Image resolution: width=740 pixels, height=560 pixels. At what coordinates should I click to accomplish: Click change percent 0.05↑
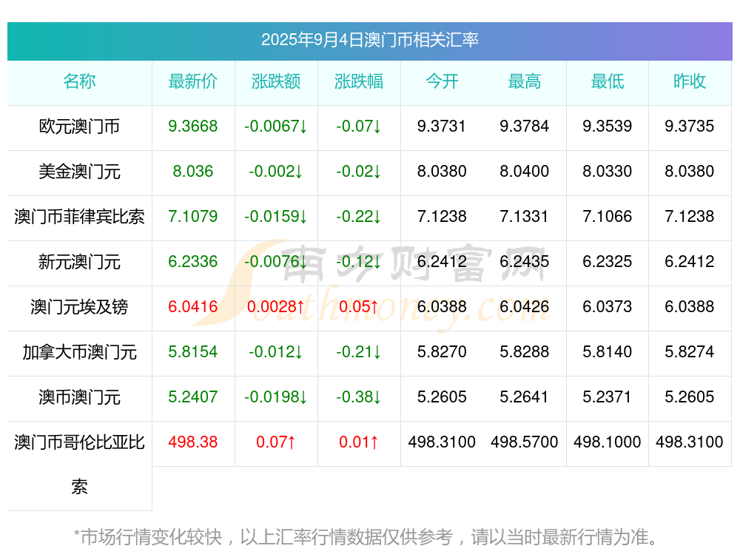[359, 307]
